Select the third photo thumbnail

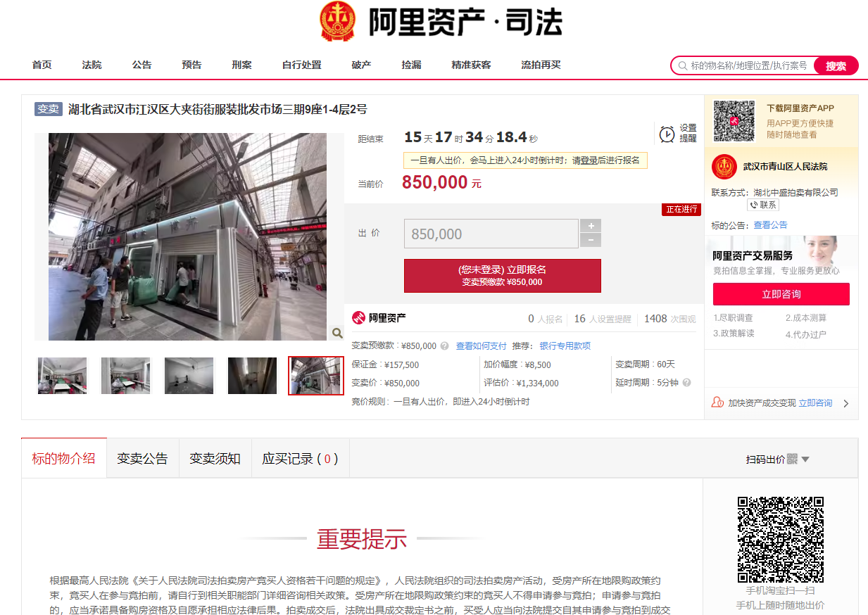189,376
